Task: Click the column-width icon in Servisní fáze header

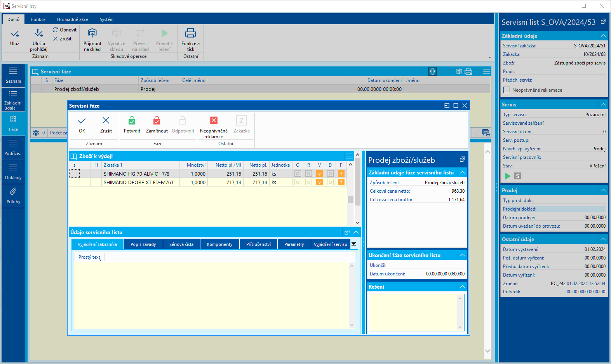Action: pyautogui.click(x=432, y=71)
